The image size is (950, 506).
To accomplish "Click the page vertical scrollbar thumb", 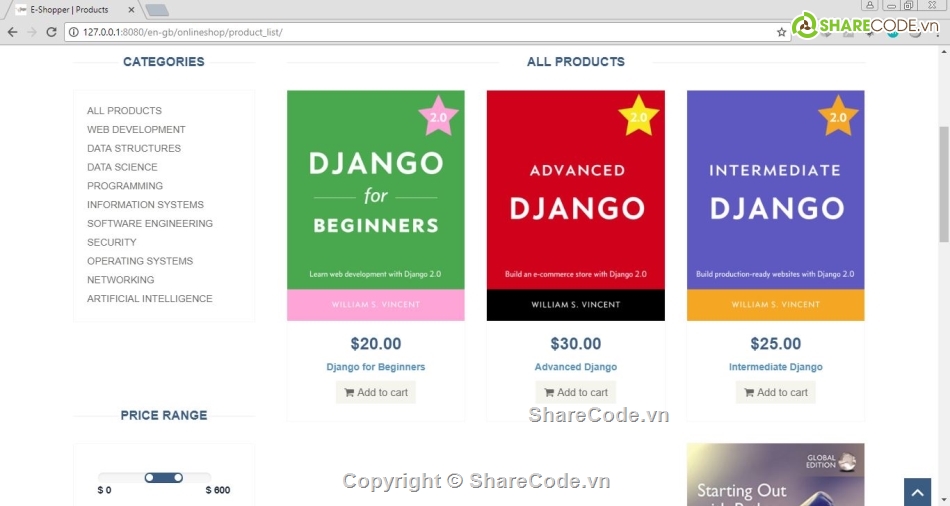I will [944, 184].
